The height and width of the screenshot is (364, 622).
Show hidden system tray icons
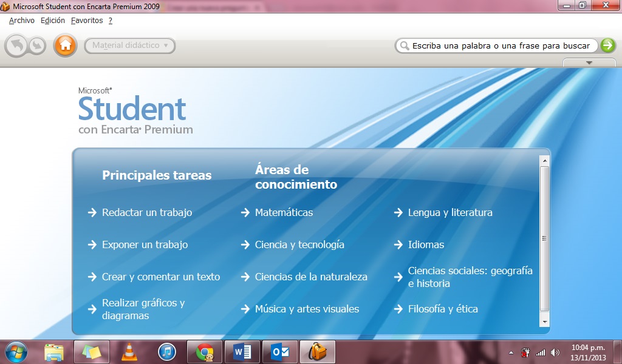click(511, 352)
